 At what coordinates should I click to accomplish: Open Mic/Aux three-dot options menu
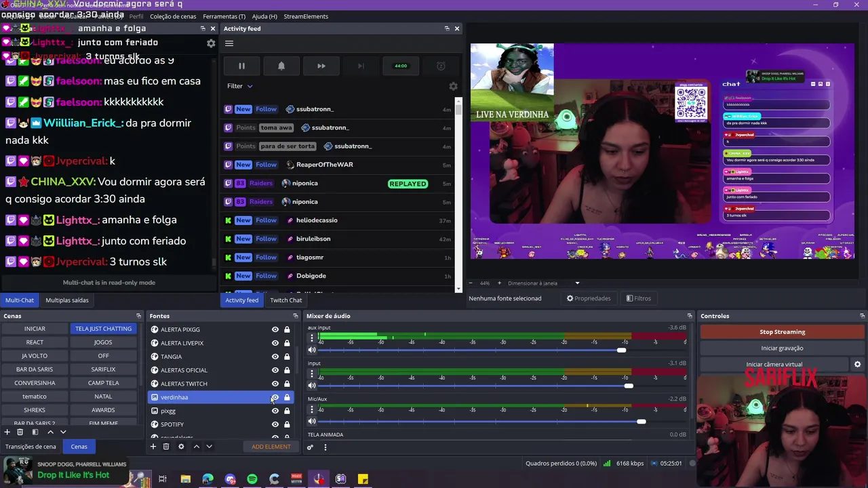[312, 409]
